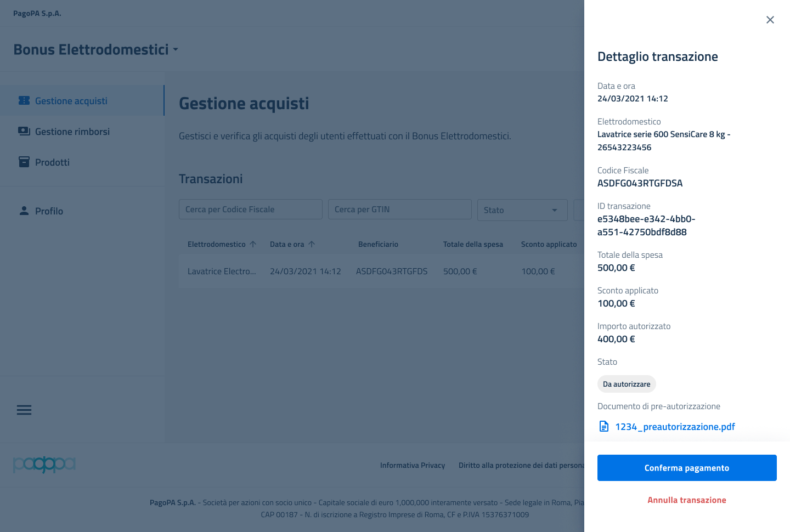Go to Prodotti section
Image resolution: width=790 pixels, height=532 pixels.
coord(52,162)
